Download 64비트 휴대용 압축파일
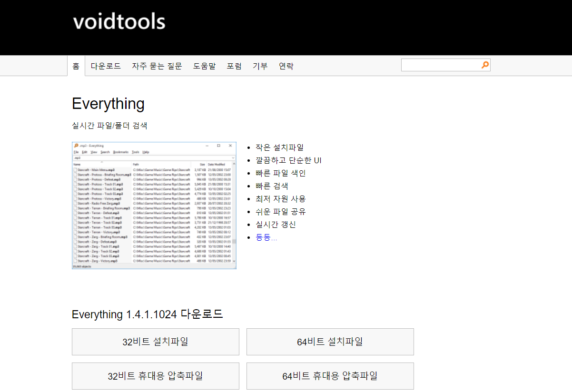The width and height of the screenshot is (572, 392). click(330, 376)
